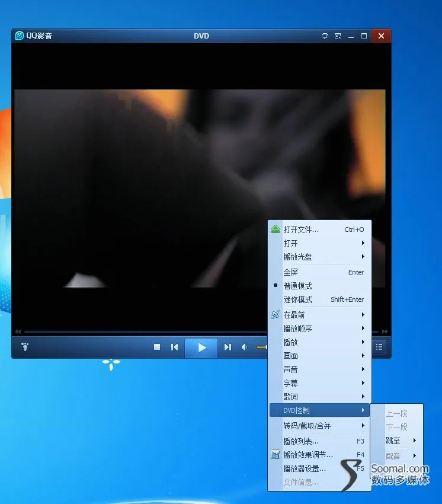Expand 跳至 in DVD submenu

pyautogui.click(x=397, y=441)
